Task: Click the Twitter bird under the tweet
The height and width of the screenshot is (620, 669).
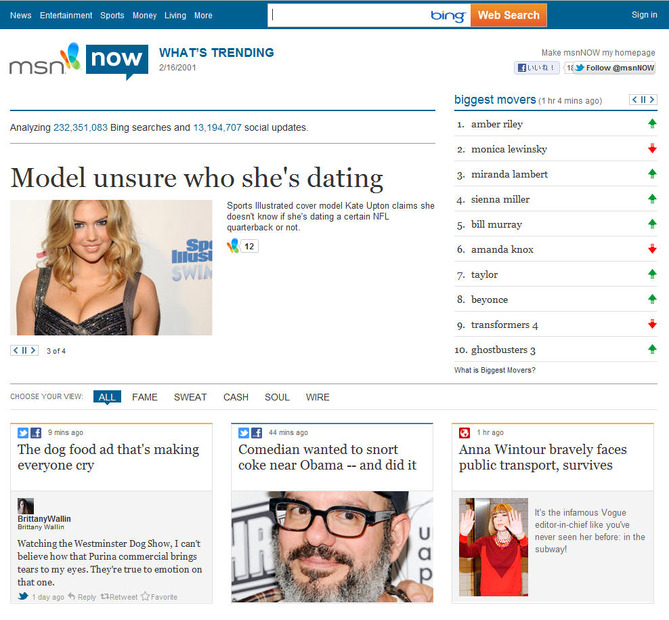Action: tap(23, 596)
